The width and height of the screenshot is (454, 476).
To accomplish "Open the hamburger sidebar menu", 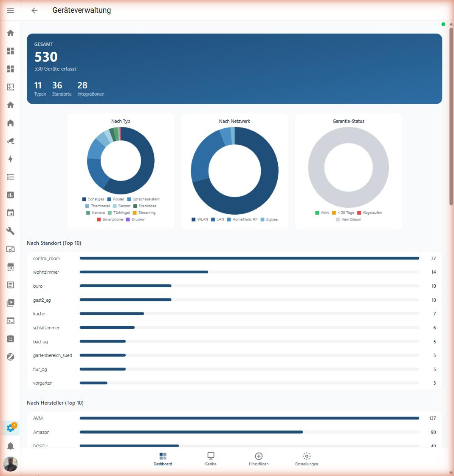I will point(11,10).
